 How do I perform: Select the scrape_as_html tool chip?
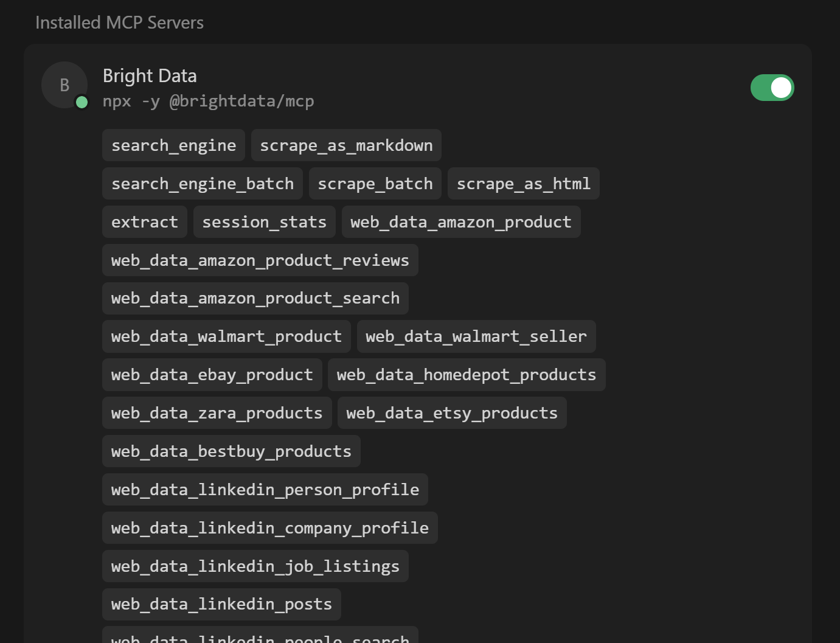click(523, 183)
